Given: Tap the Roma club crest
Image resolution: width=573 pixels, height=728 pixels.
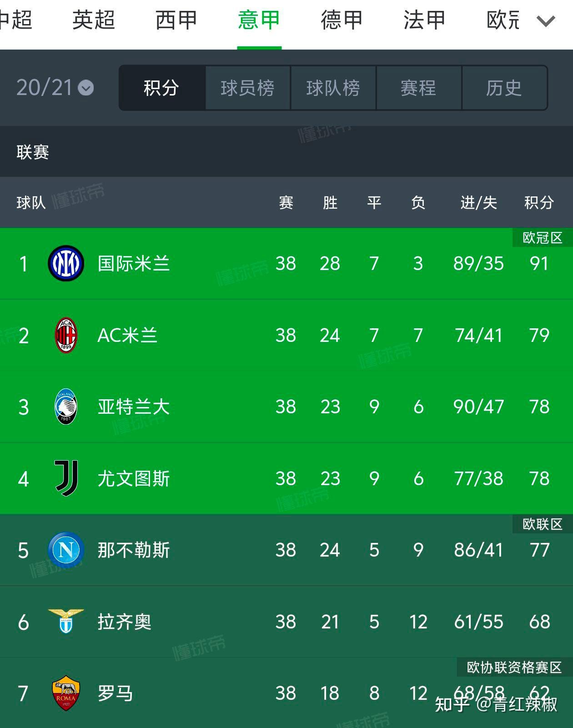Looking at the screenshot, I should point(66,693).
